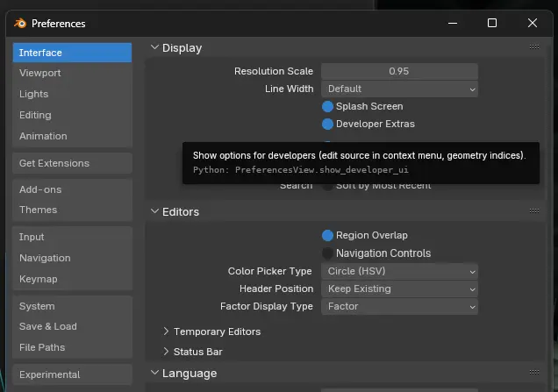
Task: Go to the Themes tab
Action: tap(72, 210)
